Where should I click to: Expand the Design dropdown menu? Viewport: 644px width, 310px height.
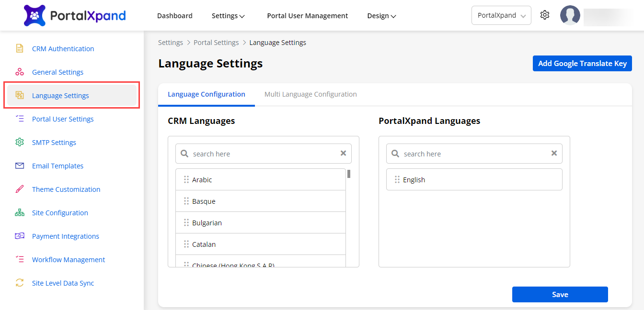pyautogui.click(x=381, y=16)
